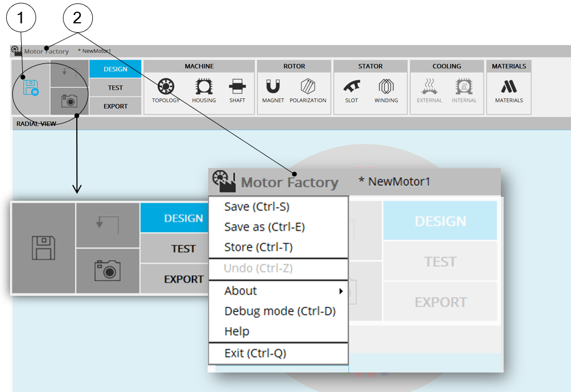Select Store (Ctrl-T) menu entry

[x=258, y=247]
